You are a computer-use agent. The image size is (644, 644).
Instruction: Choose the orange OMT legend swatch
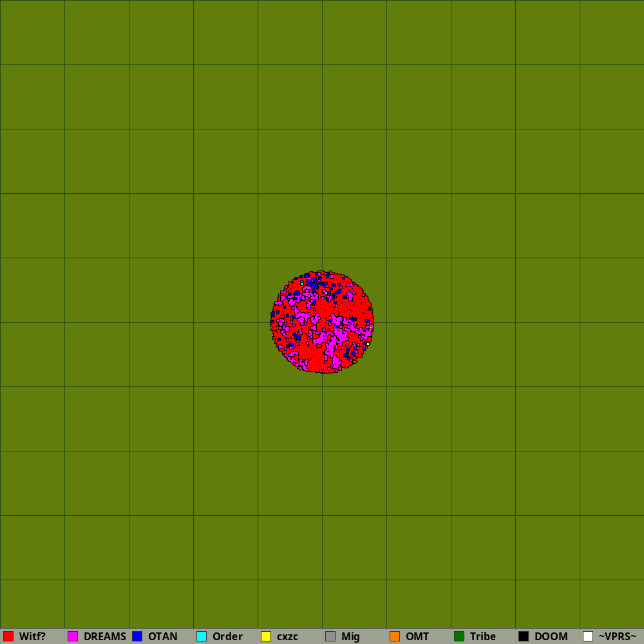click(395, 636)
